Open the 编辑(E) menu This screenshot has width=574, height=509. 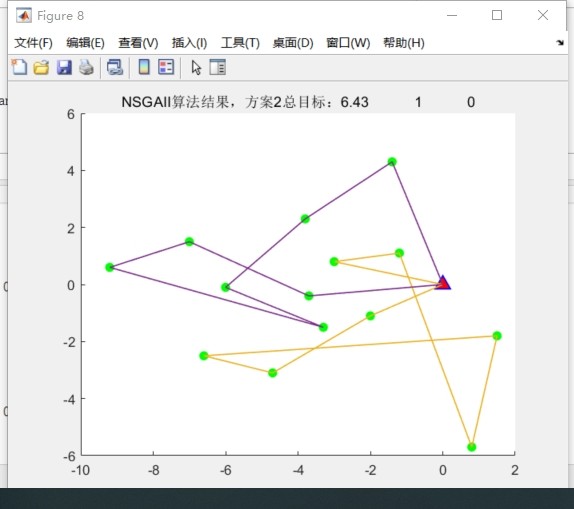pos(85,43)
